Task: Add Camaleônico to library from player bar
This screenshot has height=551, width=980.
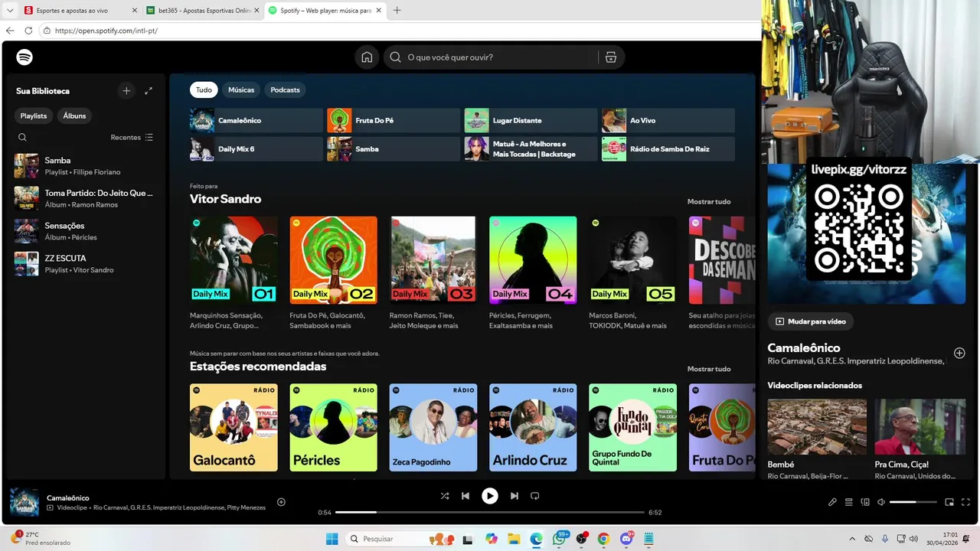Action: click(281, 502)
